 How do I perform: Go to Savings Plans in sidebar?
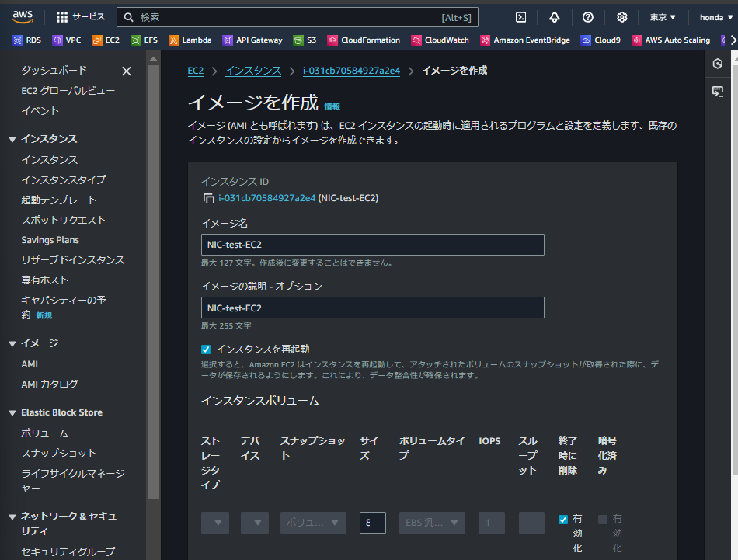click(50, 240)
